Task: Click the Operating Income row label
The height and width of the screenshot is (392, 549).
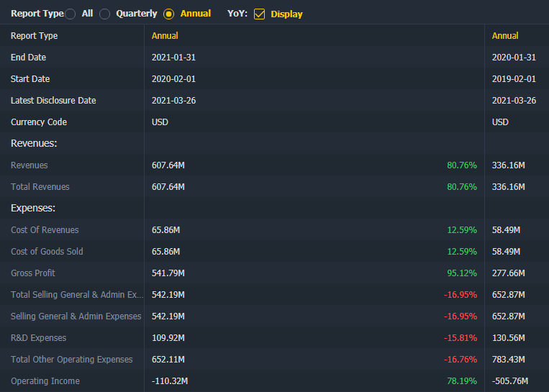Action: point(45,381)
